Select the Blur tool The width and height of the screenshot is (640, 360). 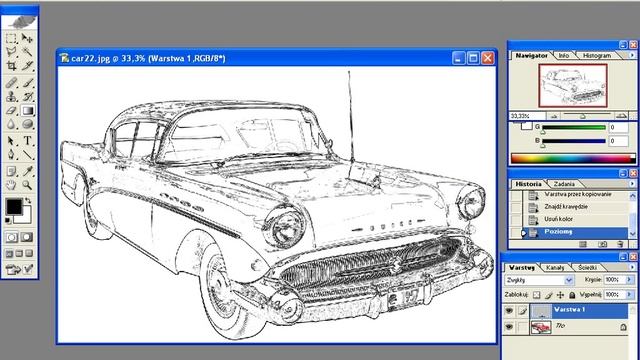point(11,124)
